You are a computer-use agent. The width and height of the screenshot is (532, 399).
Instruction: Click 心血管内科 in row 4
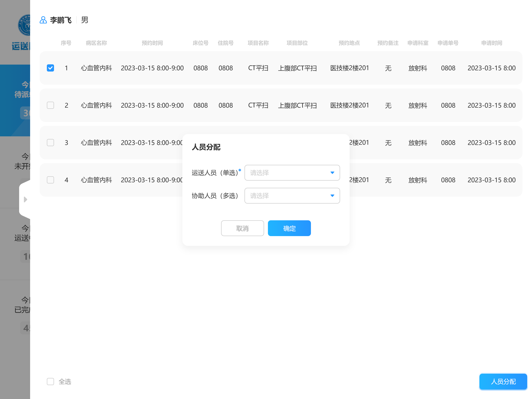[x=96, y=180]
